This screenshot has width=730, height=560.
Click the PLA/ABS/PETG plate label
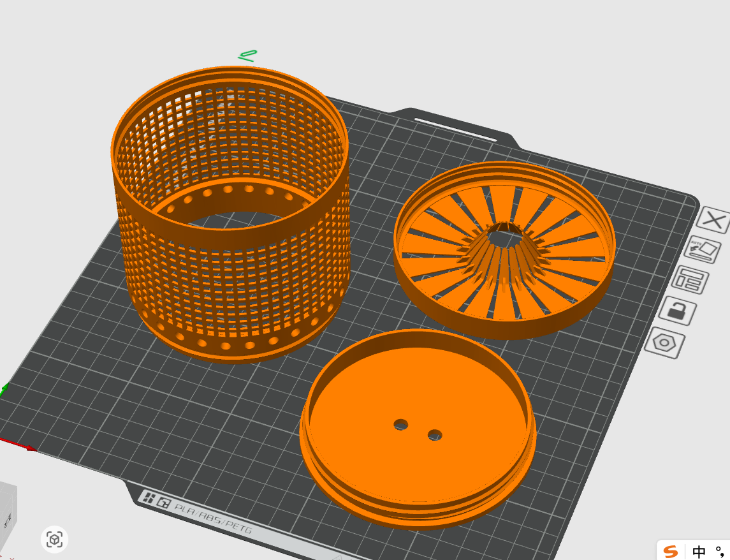tap(213, 518)
